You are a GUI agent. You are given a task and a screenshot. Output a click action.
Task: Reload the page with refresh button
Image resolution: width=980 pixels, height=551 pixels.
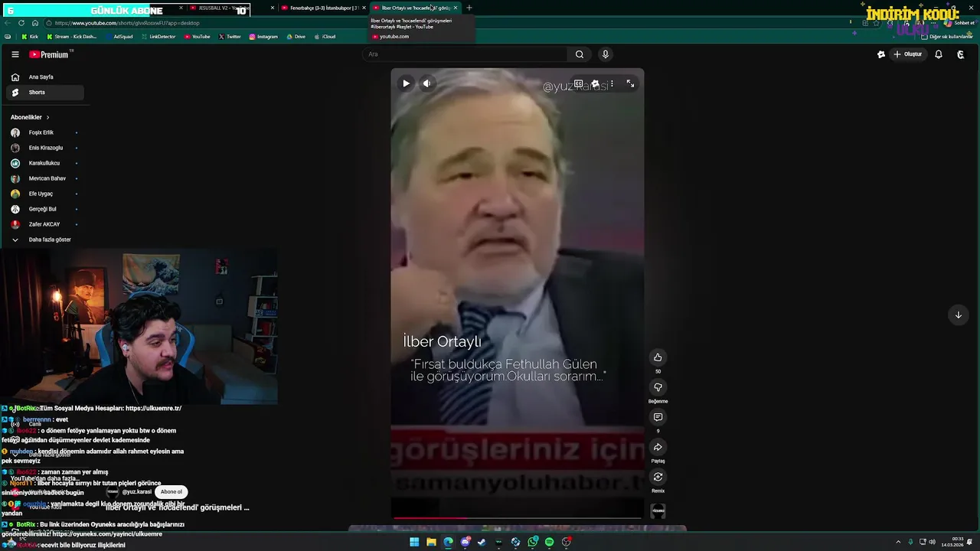point(21,23)
